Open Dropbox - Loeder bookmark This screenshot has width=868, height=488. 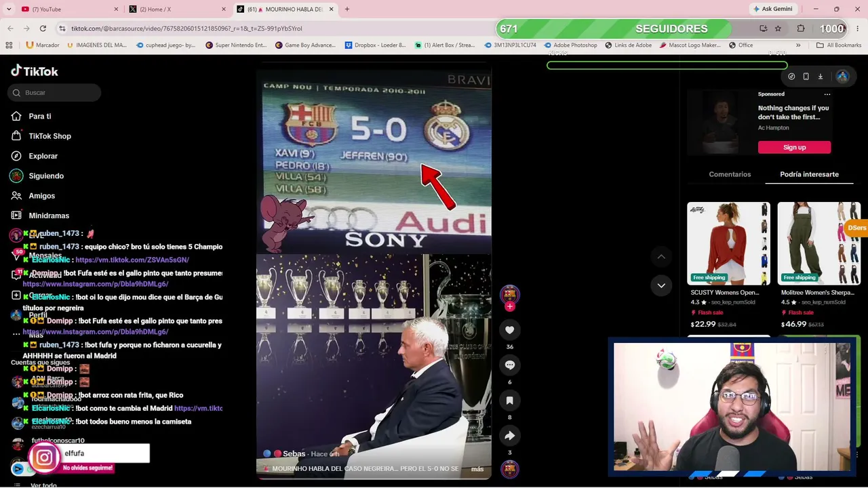[x=375, y=45]
